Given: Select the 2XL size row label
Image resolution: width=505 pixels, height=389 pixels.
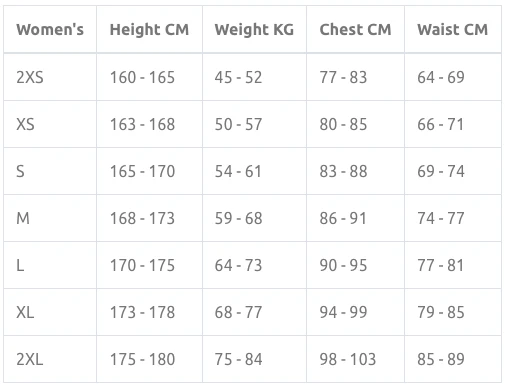Looking at the screenshot, I should click(30, 359).
